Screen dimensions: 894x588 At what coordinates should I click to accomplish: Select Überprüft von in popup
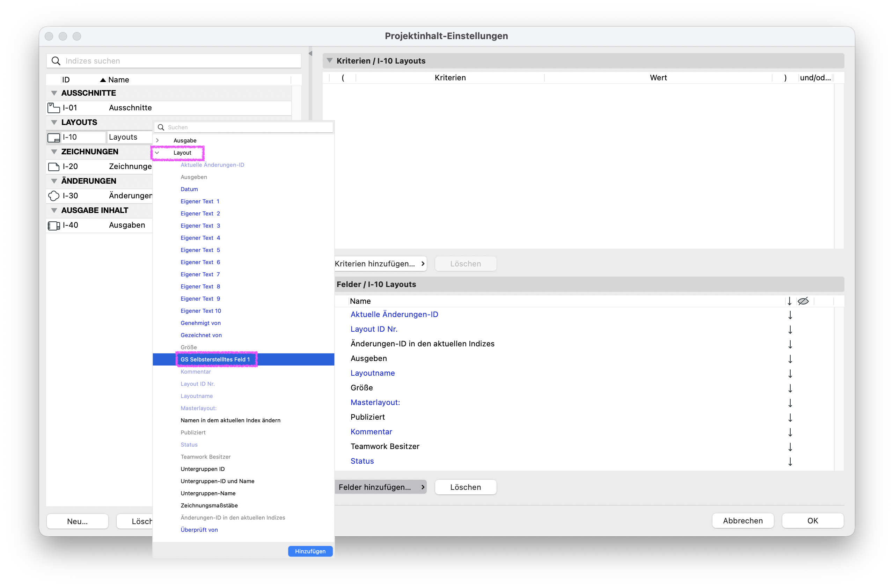pos(199,530)
